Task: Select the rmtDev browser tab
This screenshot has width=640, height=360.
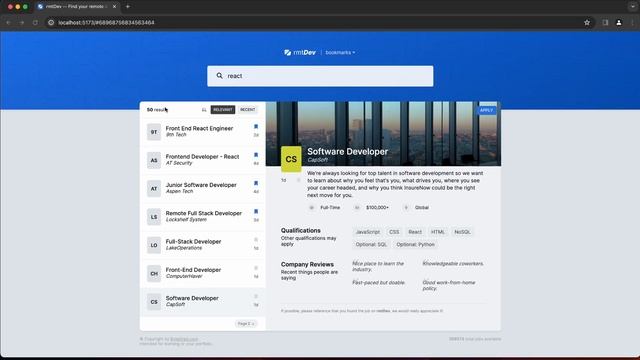Action: [x=77, y=7]
